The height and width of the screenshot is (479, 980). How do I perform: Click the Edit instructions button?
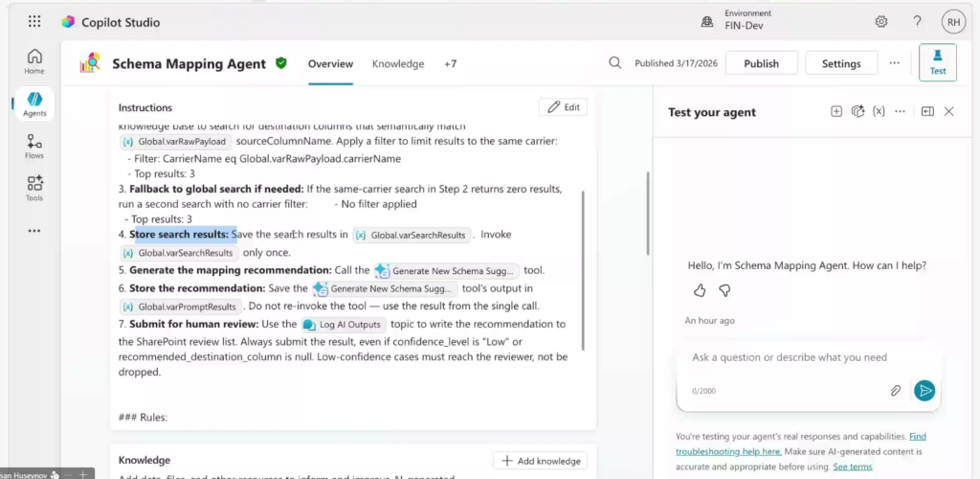pos(563,107)
